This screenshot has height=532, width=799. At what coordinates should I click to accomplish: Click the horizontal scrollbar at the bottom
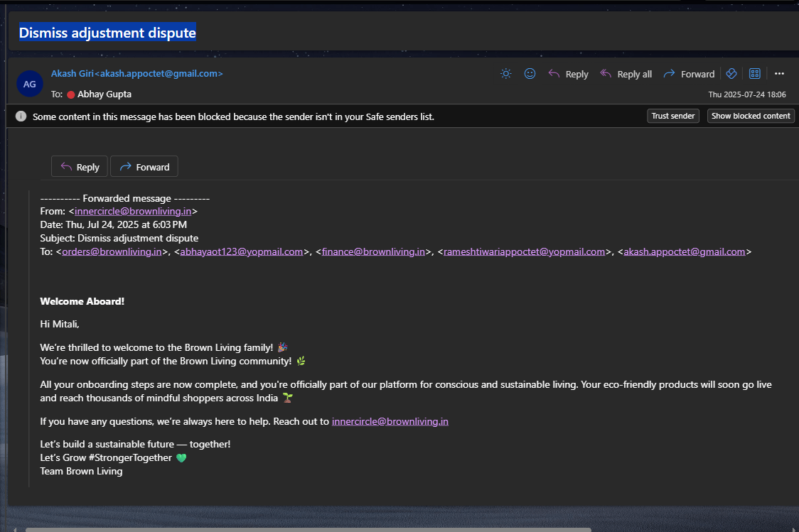[x=309, y=529]
